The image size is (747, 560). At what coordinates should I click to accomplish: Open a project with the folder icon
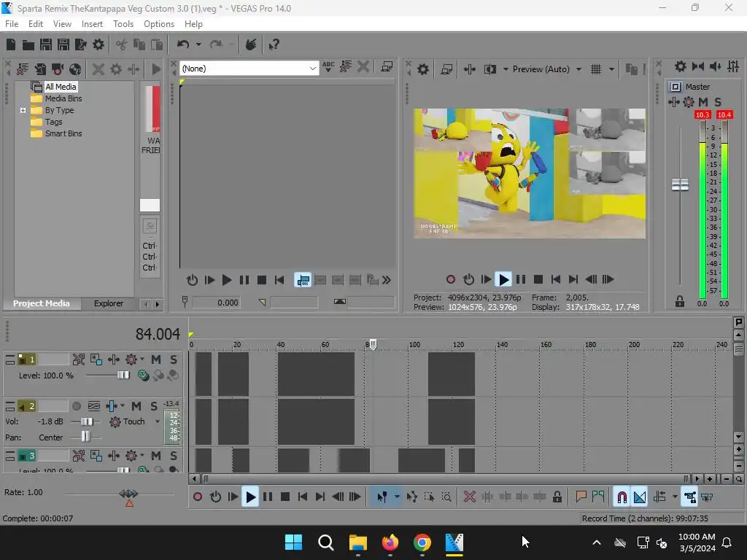28,44
